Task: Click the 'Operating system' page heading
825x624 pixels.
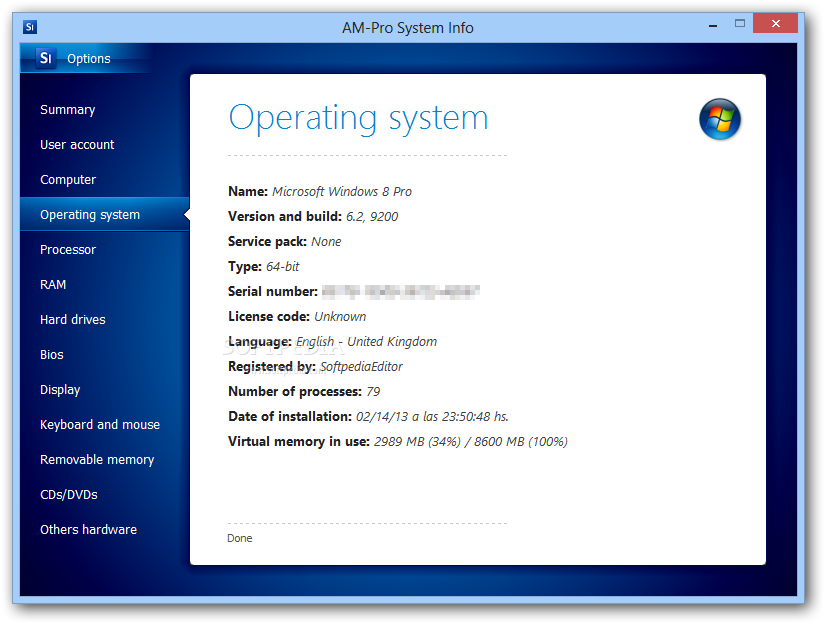Action: [x=358, y=118]
